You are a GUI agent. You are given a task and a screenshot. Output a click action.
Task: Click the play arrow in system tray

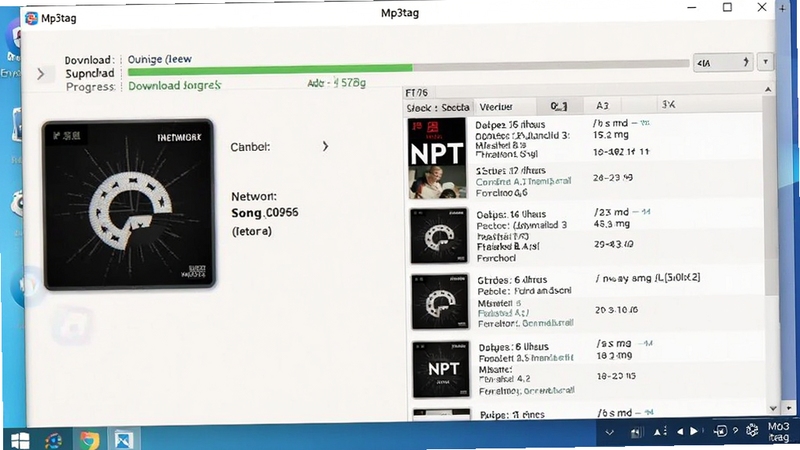694,432
